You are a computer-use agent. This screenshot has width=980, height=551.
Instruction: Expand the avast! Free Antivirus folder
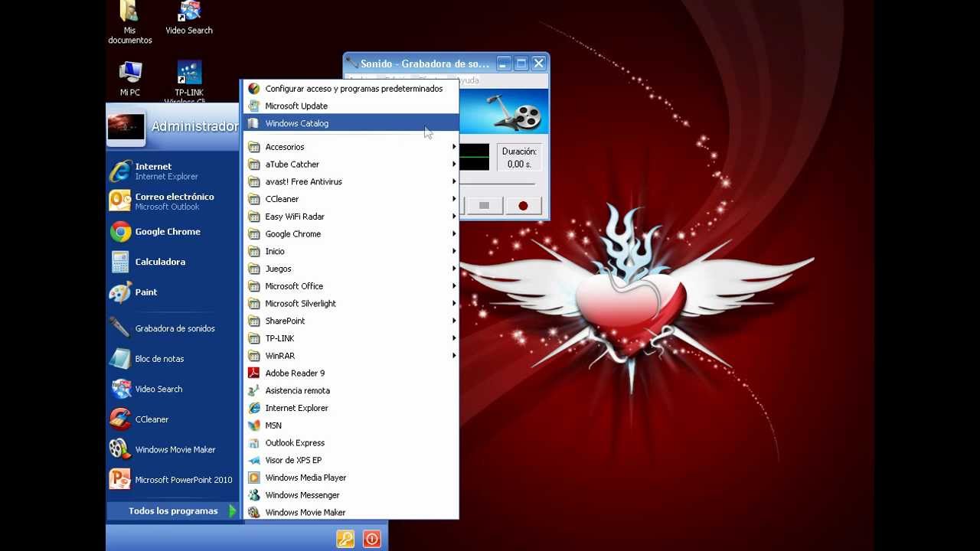351,181
